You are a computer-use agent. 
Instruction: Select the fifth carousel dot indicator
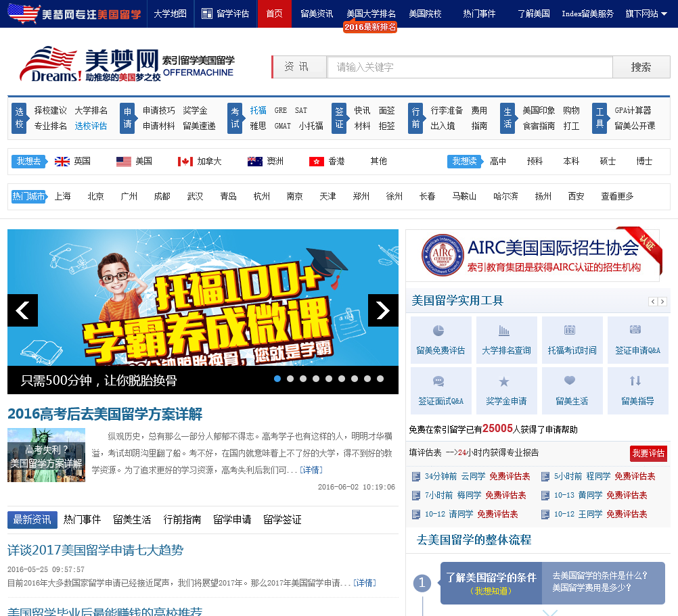pyautogui.click(x=329, y=379)
